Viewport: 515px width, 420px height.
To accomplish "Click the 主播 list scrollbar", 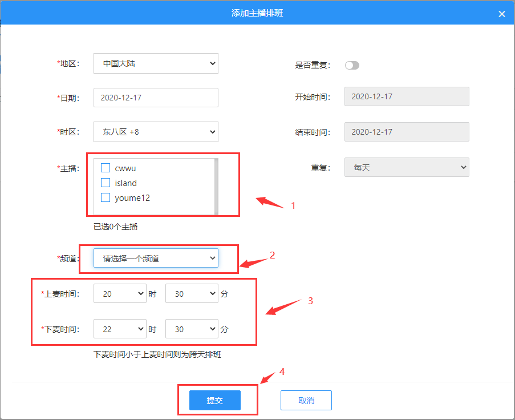I will pyautogui.click(x=216, y=187).
